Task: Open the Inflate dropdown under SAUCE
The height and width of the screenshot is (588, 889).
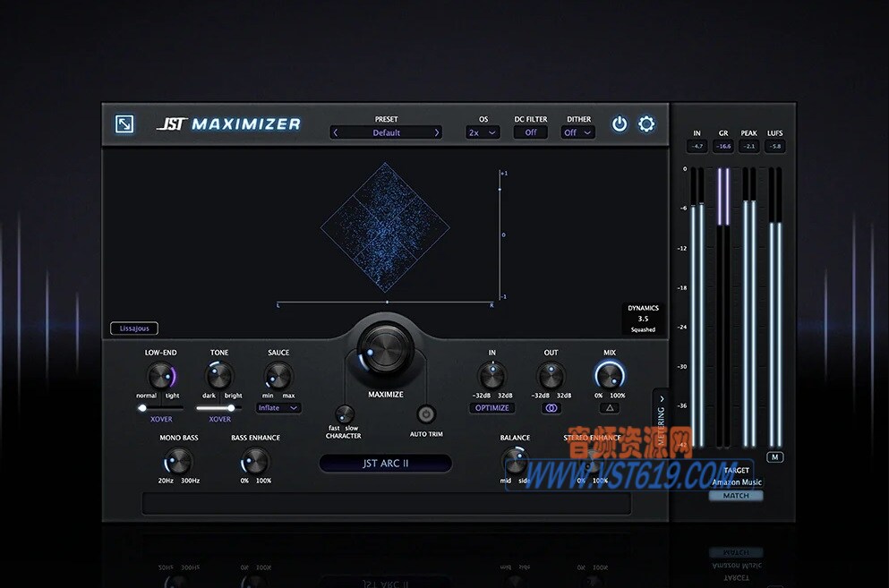Action: [x=278, y=407]
